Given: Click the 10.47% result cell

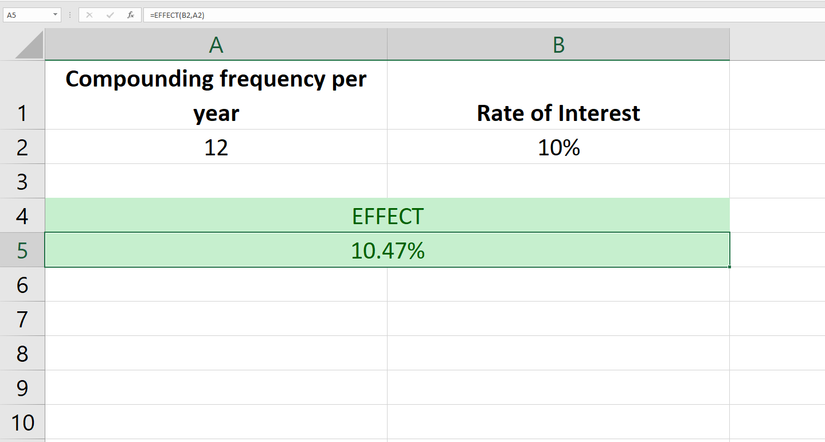Looking at the screenshot, I should point(388,250).
